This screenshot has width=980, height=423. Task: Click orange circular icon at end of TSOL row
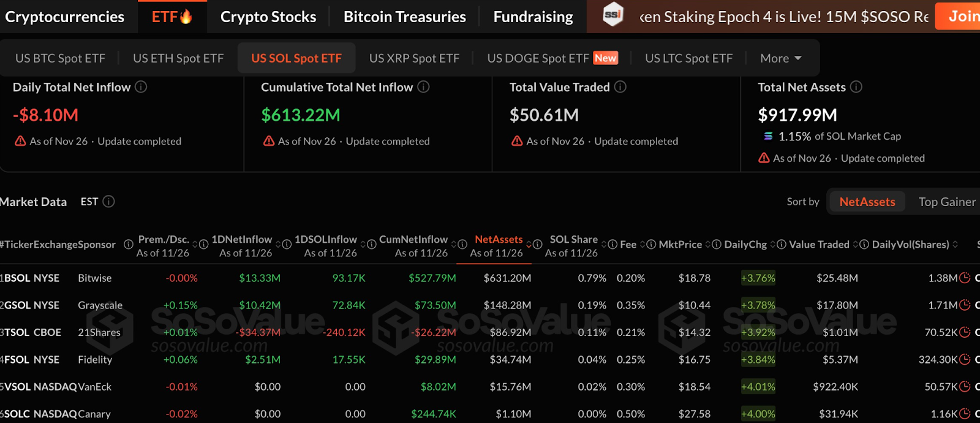click(965, 332)
